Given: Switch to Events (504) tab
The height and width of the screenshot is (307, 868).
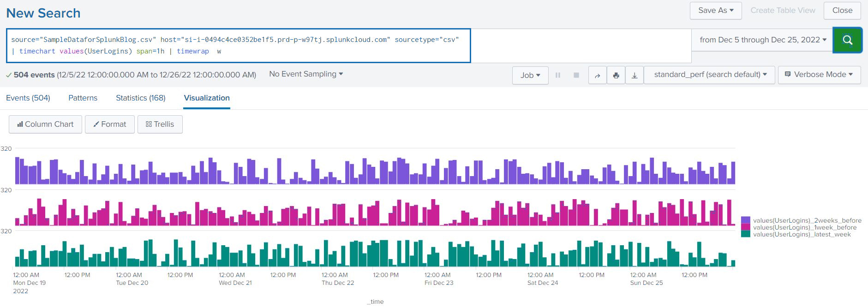Looking at the screenshot, I should pyautogui.click(x=28, y=98).
